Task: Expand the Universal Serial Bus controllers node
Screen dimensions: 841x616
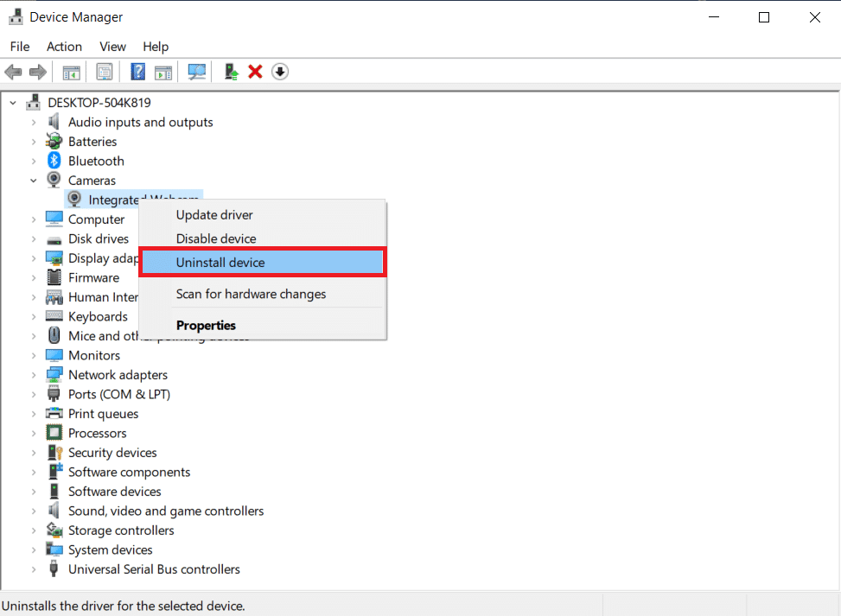Action: coord(35,568)
